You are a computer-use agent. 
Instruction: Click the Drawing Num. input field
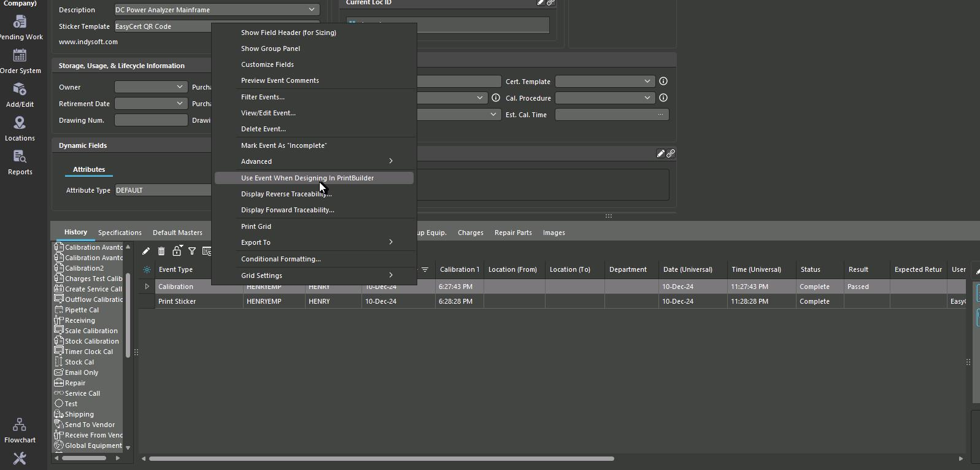151,120
